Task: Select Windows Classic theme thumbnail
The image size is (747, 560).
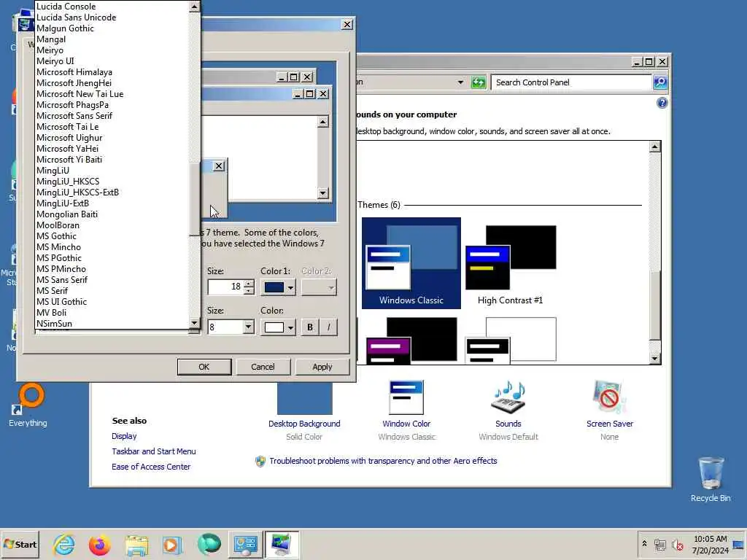Action: [x=411, y=262]
